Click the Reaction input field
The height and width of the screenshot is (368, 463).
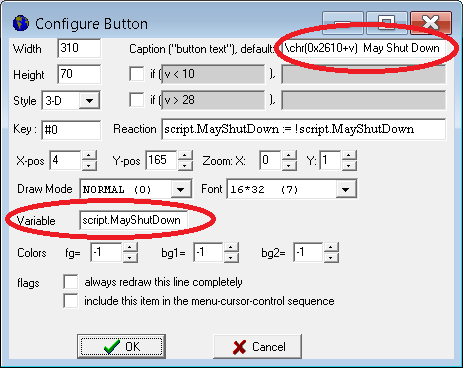click(303, 129)
